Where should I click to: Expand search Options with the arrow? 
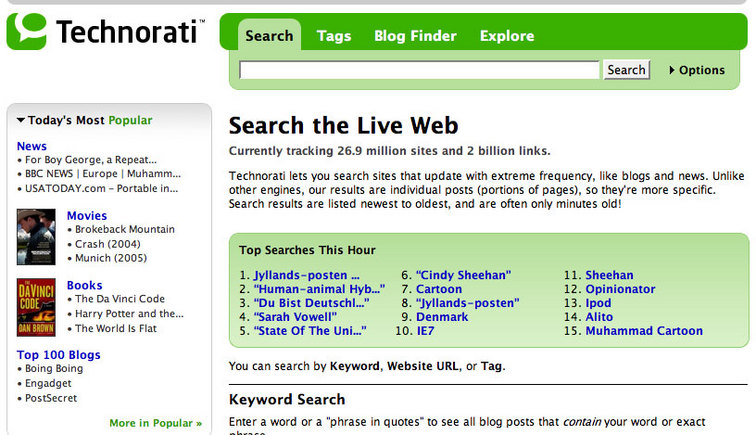coord(672,70)
